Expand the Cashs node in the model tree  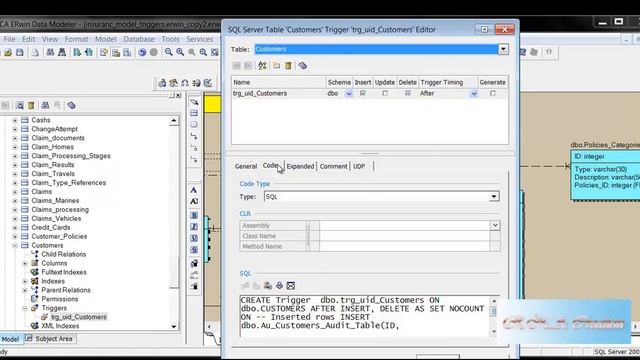click(x=15, y=120)
